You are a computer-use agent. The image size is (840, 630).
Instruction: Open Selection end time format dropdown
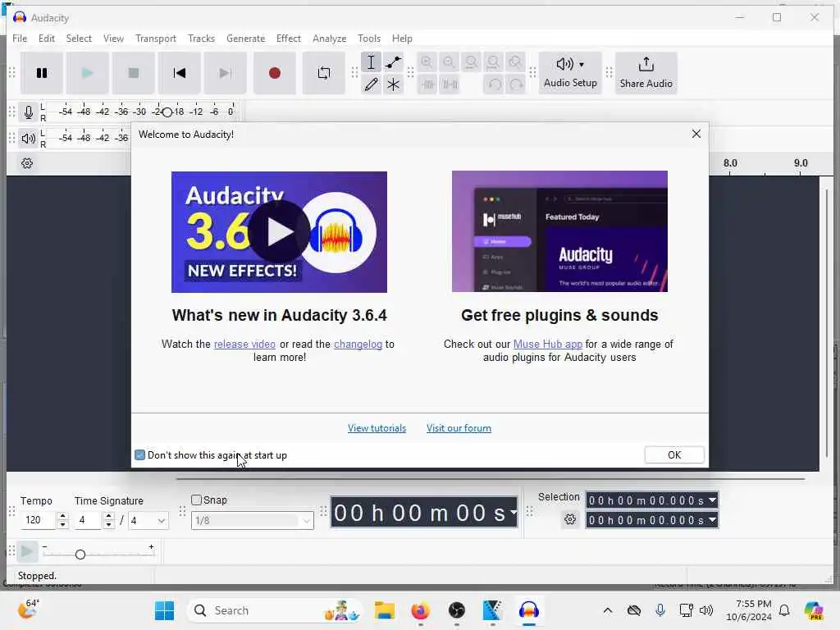tap(712, 520)
